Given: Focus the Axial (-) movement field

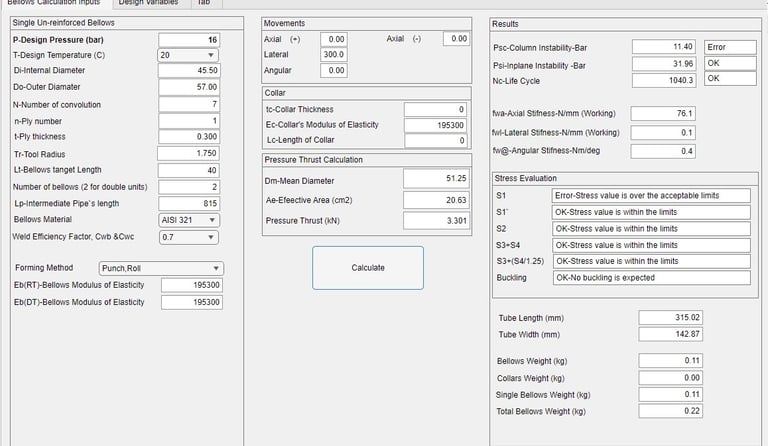Looking at the screenshot, I should tap(456, 39).
